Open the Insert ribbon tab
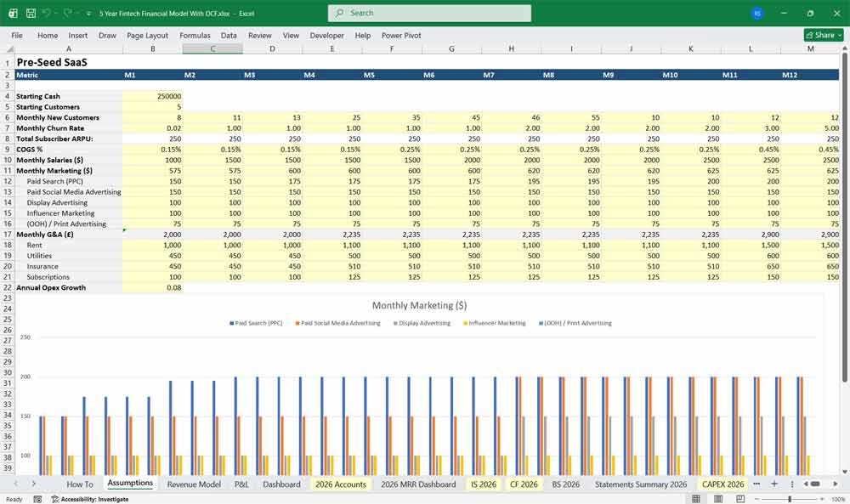 [x=78, y=35]
